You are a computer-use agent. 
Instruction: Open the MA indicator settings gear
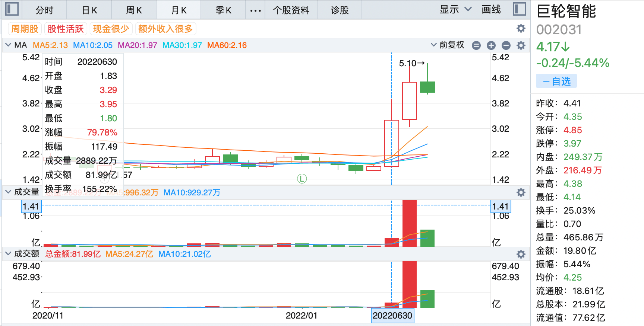[x=521, y=45]
